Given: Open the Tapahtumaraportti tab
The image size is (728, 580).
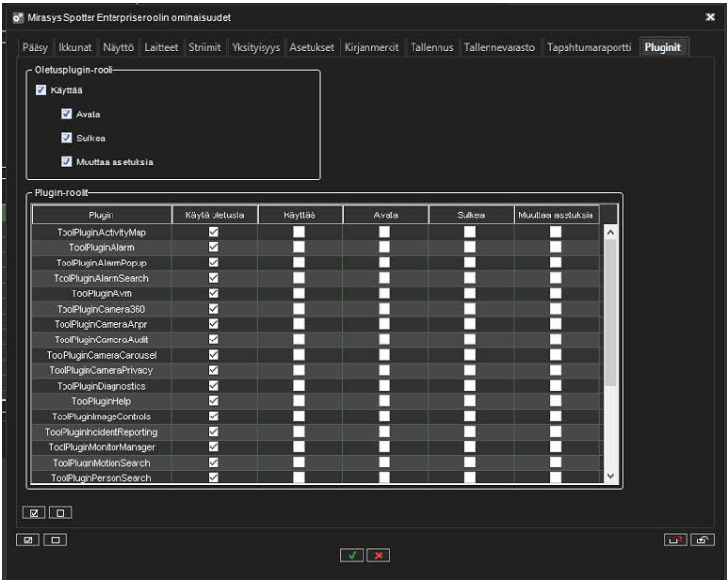Looking at the screenshot, I should 589,47.
